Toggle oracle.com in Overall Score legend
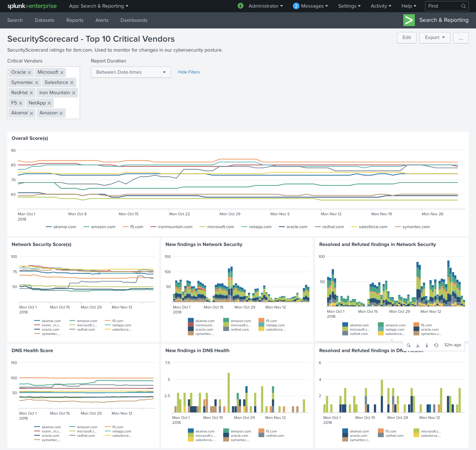 [x=293, y=227]
